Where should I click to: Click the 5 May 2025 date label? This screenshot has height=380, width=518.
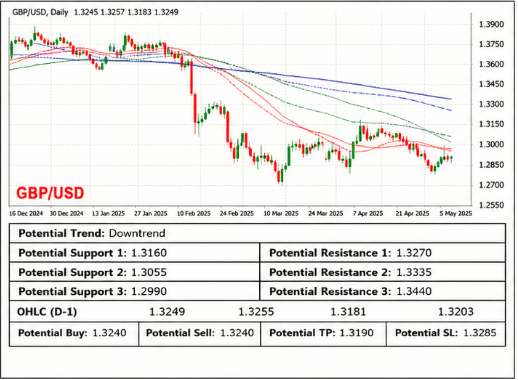point(456,213)
